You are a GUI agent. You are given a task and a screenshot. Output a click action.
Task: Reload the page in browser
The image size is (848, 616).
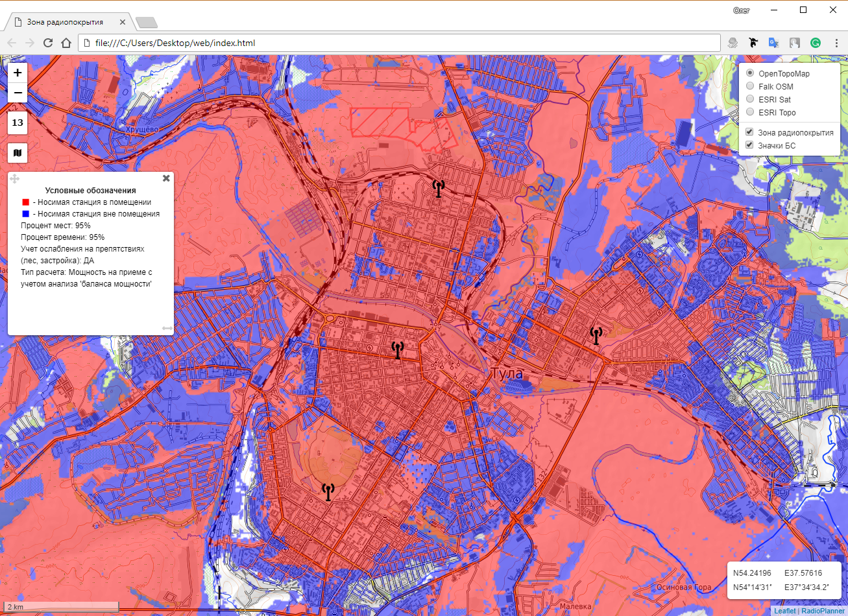[48, 43]
